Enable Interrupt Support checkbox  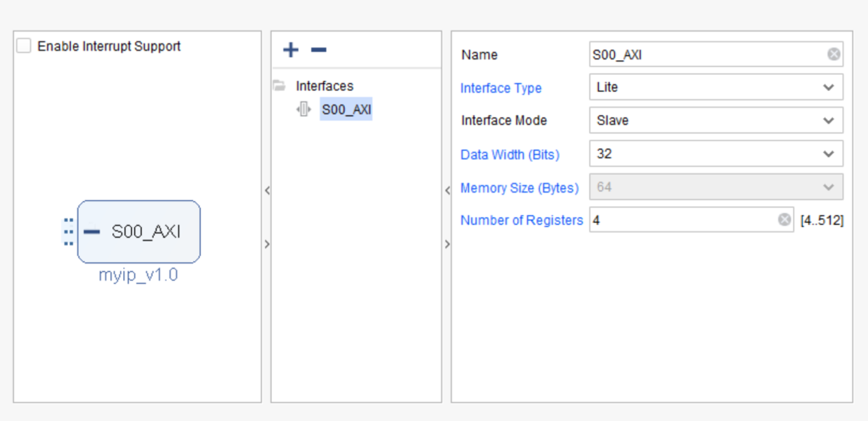click(24, 46)
